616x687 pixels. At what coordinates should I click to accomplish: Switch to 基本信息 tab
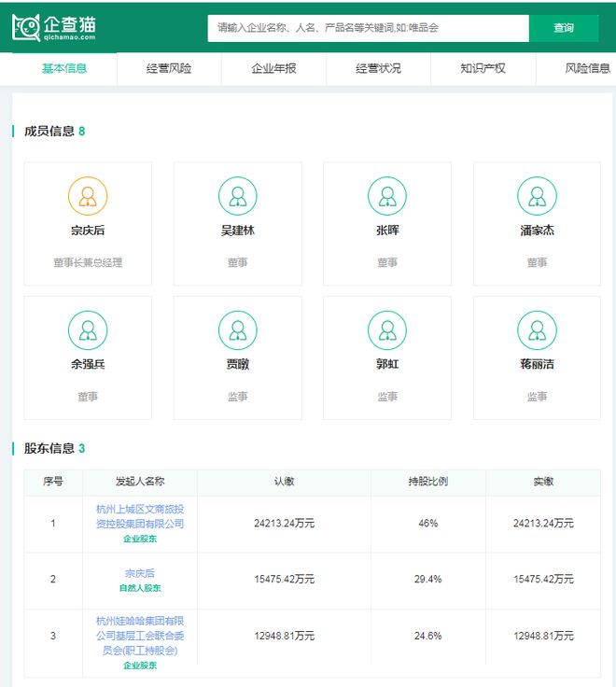[x=64, y=68]
